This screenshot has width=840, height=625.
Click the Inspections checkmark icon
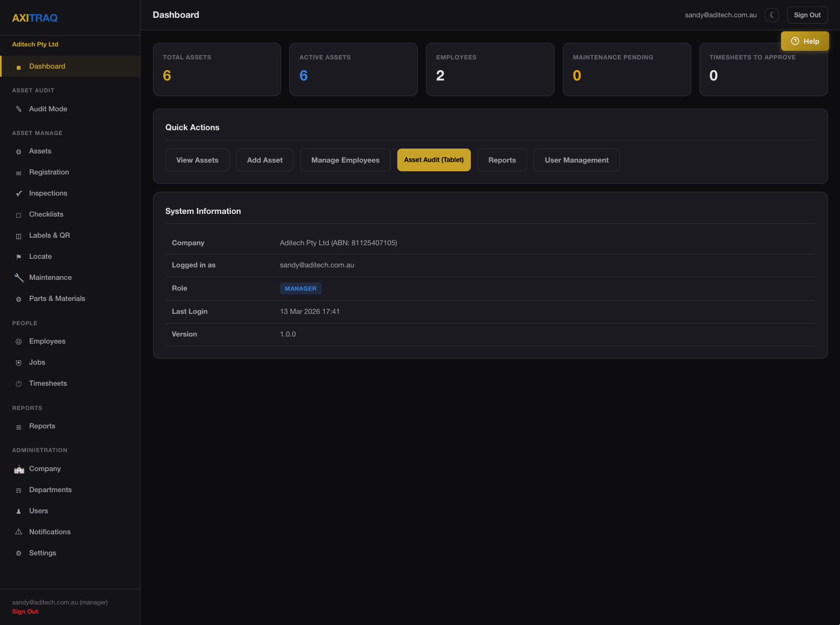click(x=18, y=193)
